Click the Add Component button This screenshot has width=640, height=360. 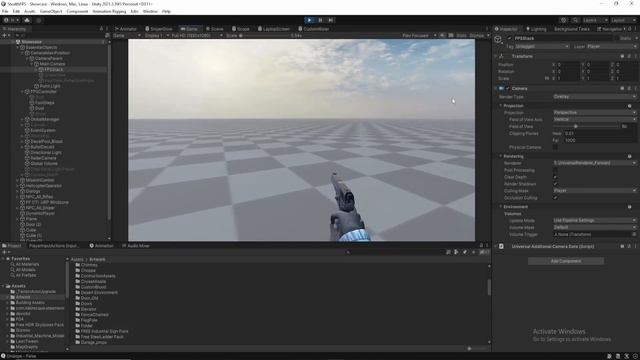[x=566, y=261]
